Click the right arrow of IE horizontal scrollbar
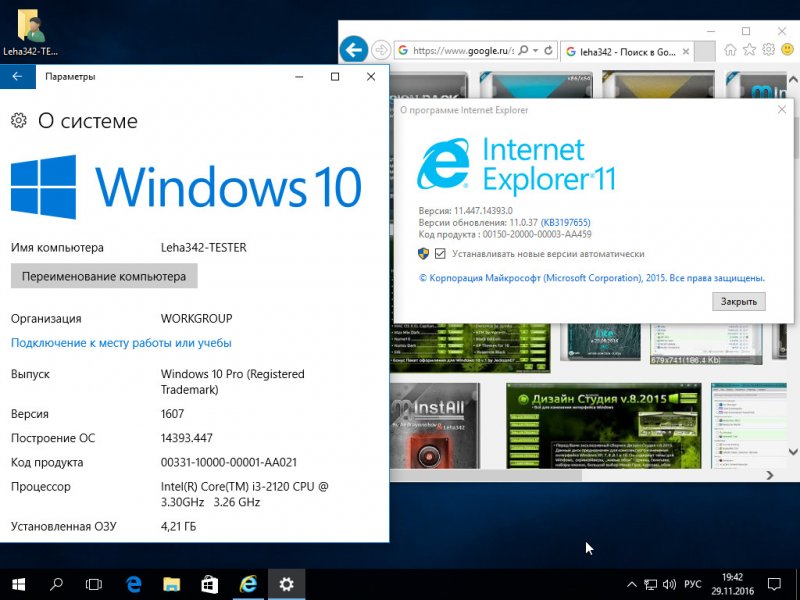The image size is (800, 600). (x=770, y=475)
